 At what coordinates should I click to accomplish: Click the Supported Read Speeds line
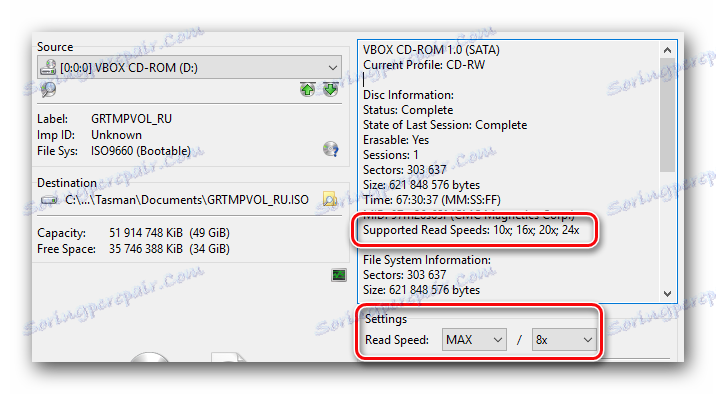(471, 230)
